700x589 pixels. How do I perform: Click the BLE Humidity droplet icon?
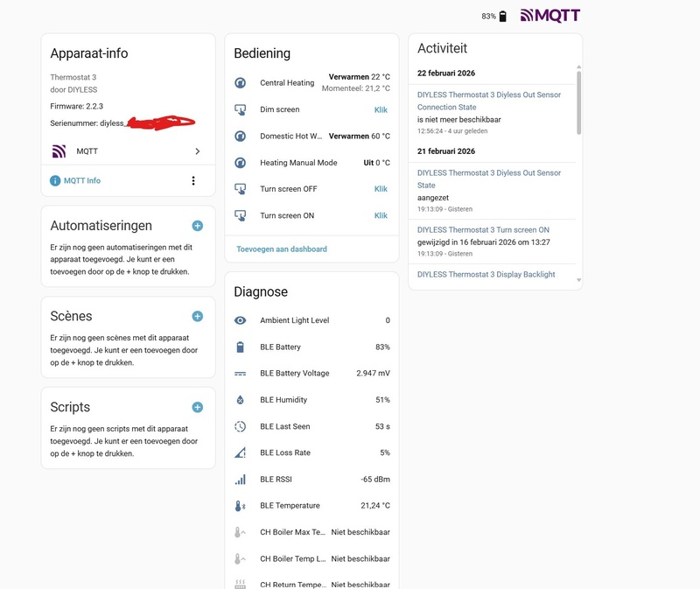[241, 400]
